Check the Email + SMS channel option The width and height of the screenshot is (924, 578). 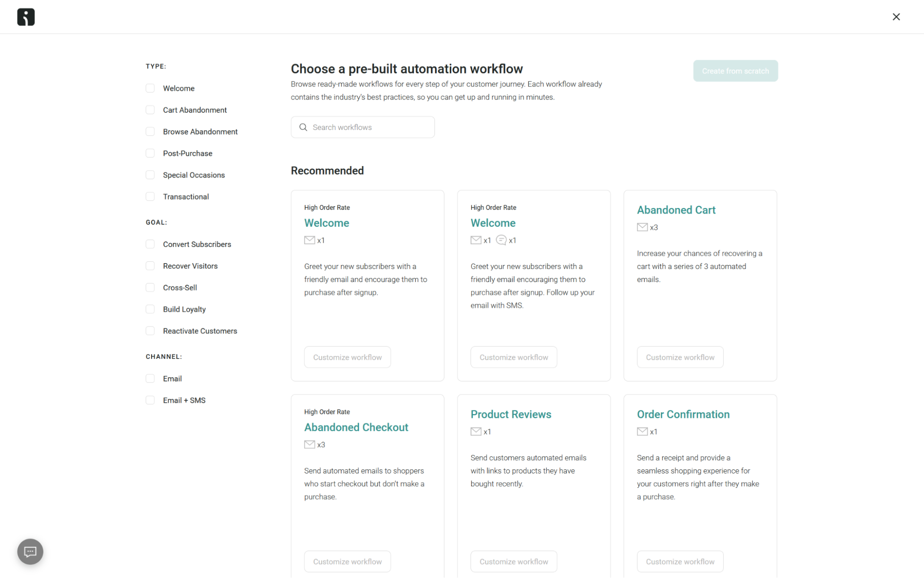[150, 400]
